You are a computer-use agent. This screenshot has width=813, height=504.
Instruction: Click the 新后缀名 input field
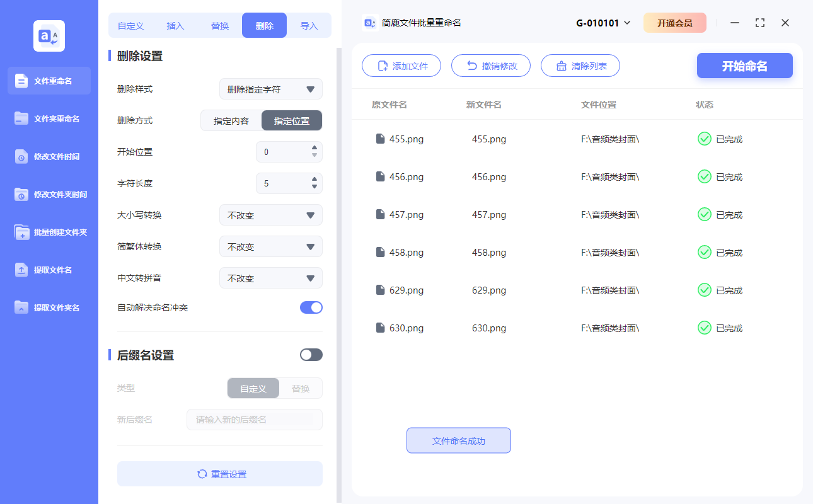(x=255, y=420)
